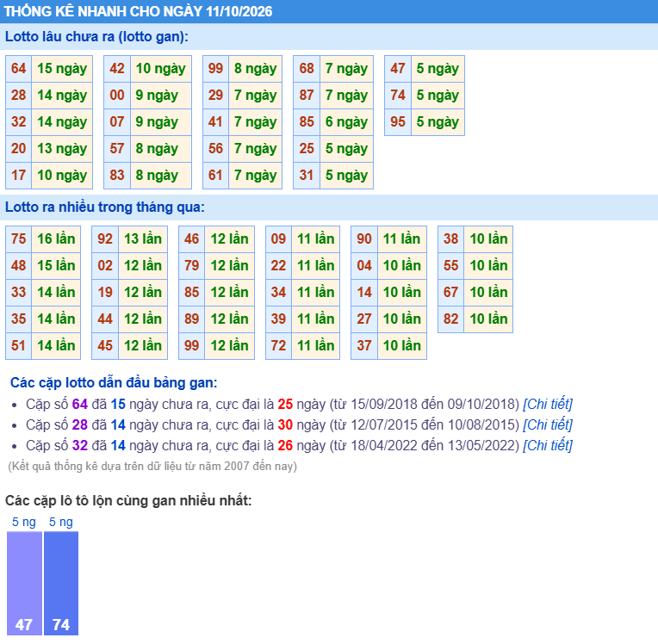Image resolution: width=658 pixels, height=644 pixels.
Task: Select lotto gan number 61
Action: coord(215,176)
